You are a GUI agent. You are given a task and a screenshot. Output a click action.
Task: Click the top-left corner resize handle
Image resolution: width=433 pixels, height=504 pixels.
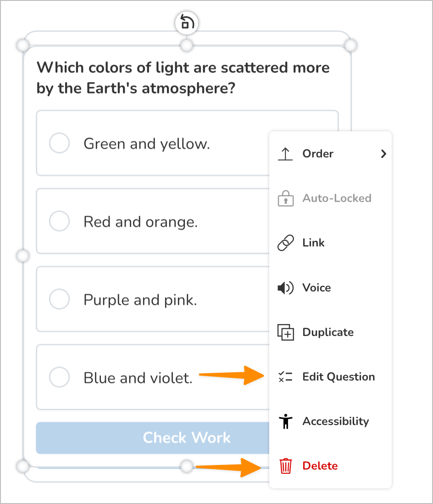click(x=22, y=45)
